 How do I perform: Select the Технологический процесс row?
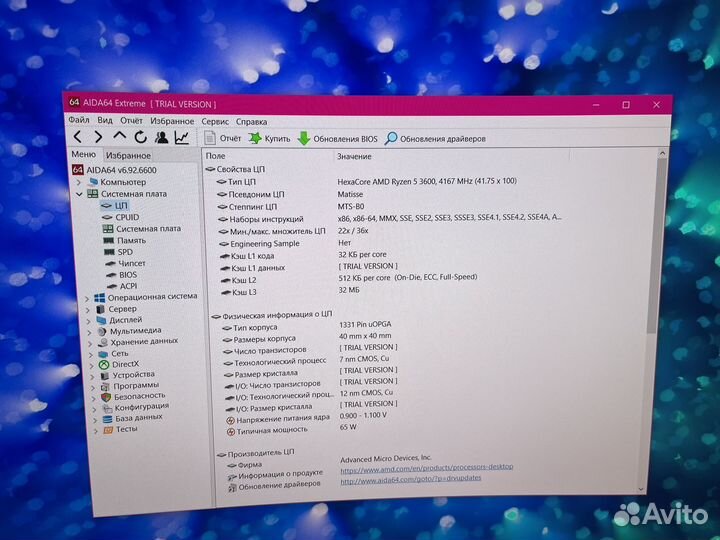307,360
